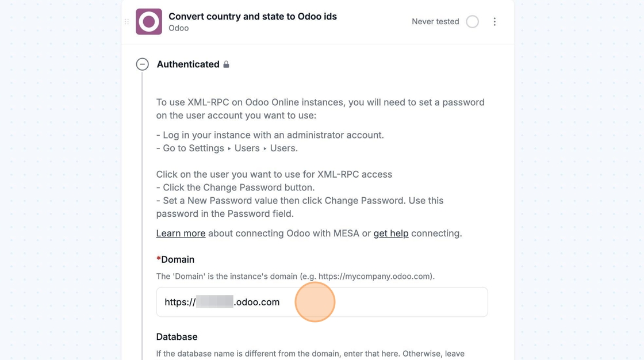Open the three-dot more options menu
The image size is (644, 360).
[494, 22]
